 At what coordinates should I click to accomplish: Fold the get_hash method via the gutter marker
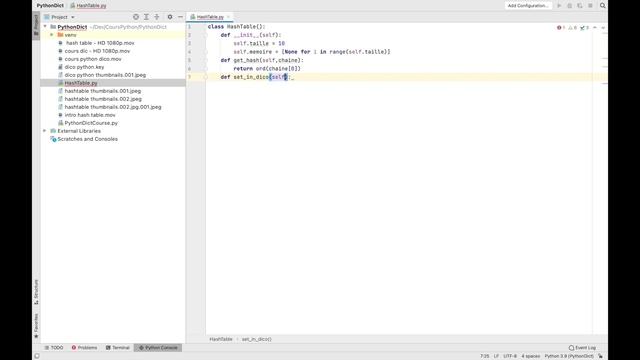point(205,60)
